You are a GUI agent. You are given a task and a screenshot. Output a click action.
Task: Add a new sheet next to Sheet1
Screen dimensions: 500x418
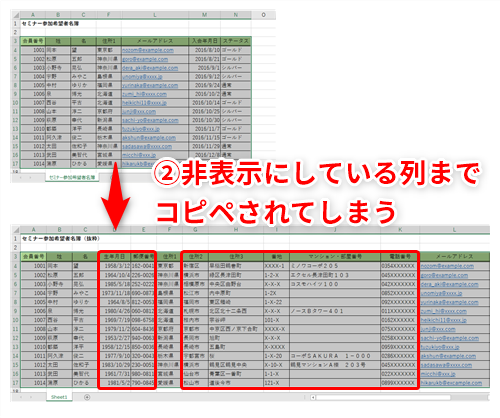coord(87,397)
